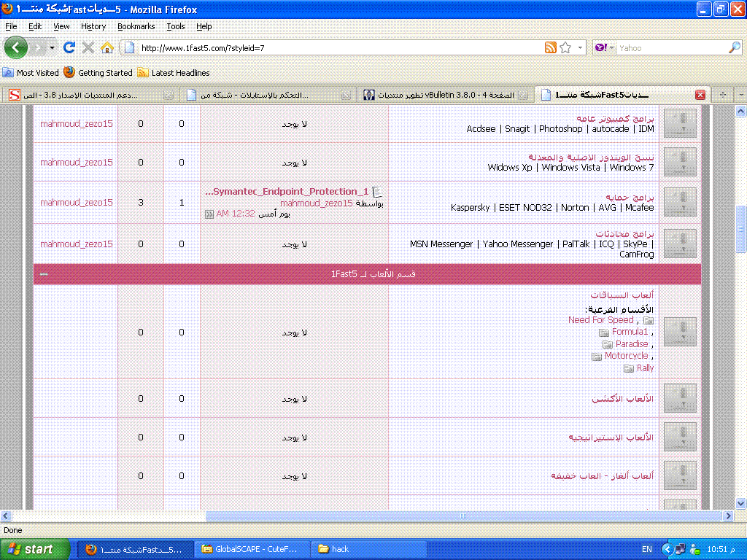
Task: Open the address bar history dropdown arrow
Action: [581, 47]
